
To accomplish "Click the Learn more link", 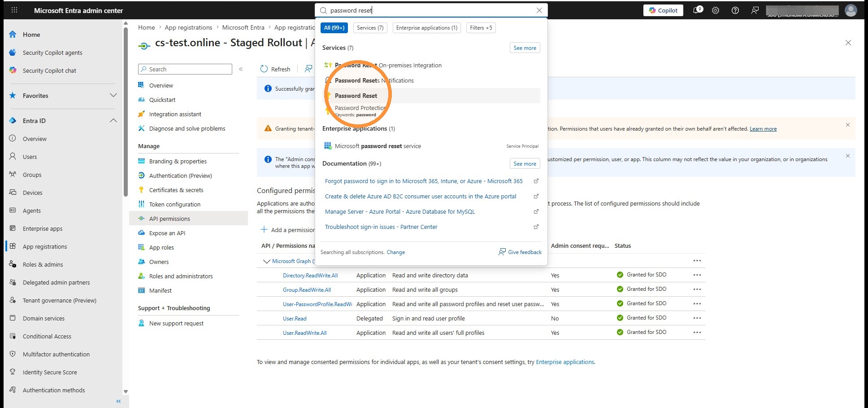I will 763,129.
